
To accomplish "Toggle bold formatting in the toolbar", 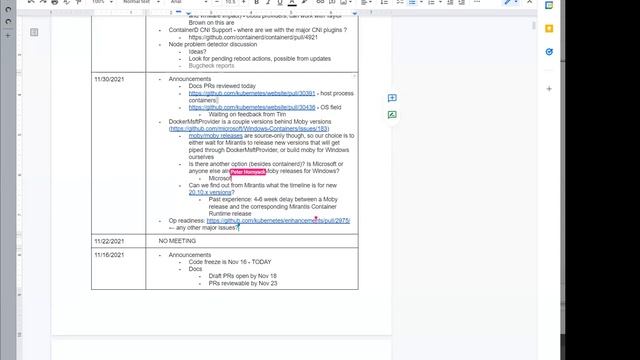I will (x=256, y=2).
